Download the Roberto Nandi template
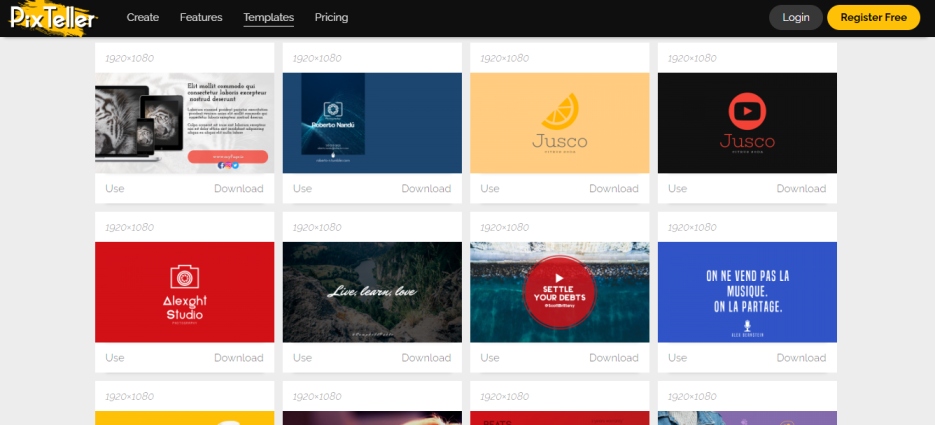This screenshot has width=935, height=425. [x=426, y=188]
